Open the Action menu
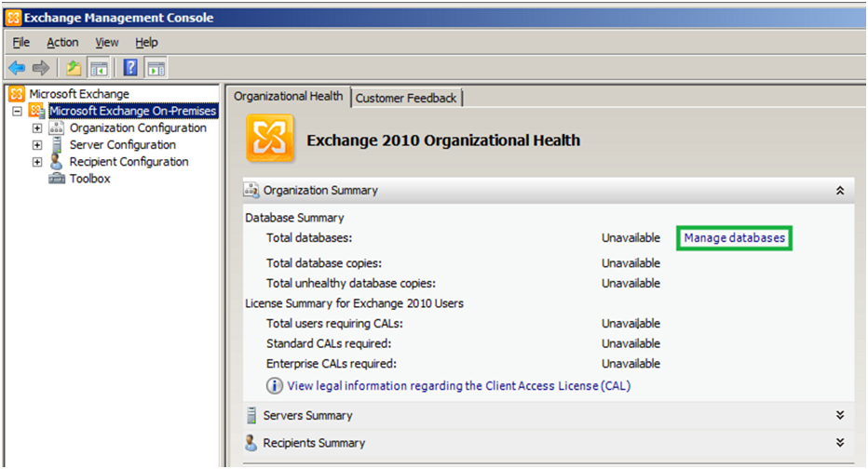Viewport: 868px width, 469px height. (x=62, y=42)
